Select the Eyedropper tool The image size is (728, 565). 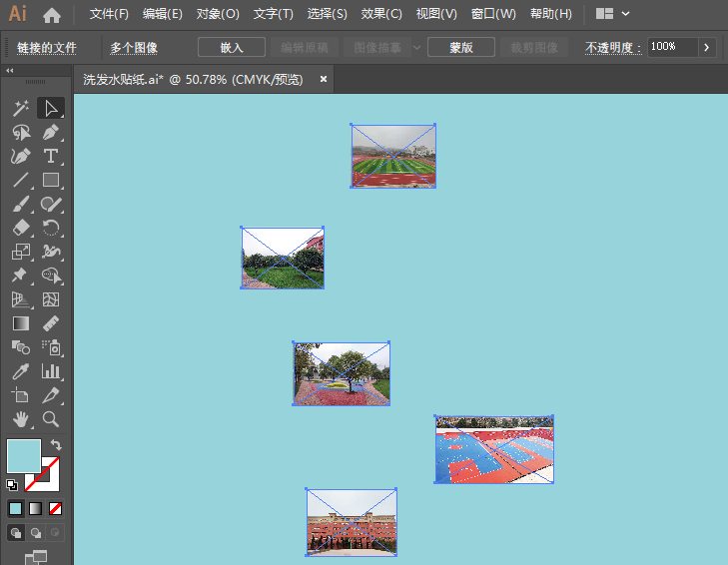tap(20, 371)
